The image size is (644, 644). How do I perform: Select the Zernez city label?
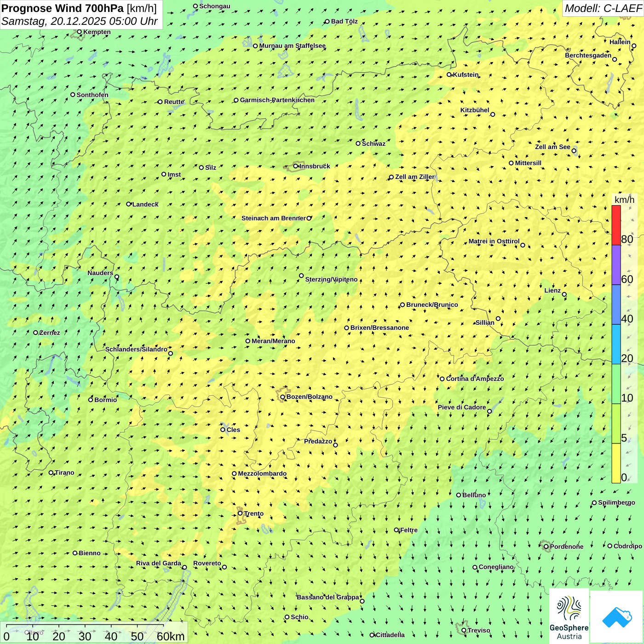click(50, 333)
